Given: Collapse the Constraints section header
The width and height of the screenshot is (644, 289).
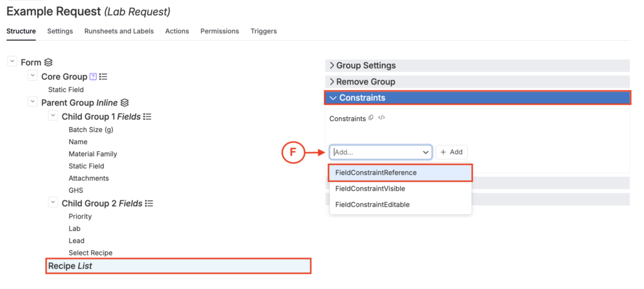Looking at the screenshot, I should click(x=478, y=98).
